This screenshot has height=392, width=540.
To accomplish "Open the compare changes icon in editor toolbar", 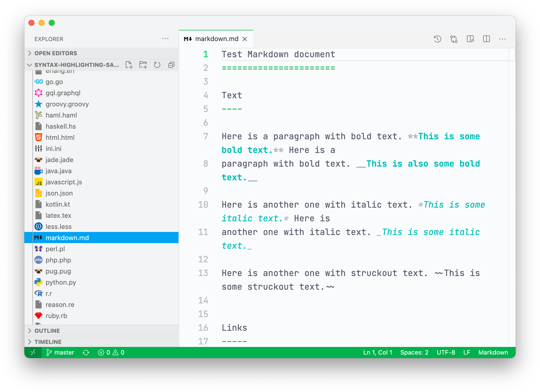I will tap(454, 39).
